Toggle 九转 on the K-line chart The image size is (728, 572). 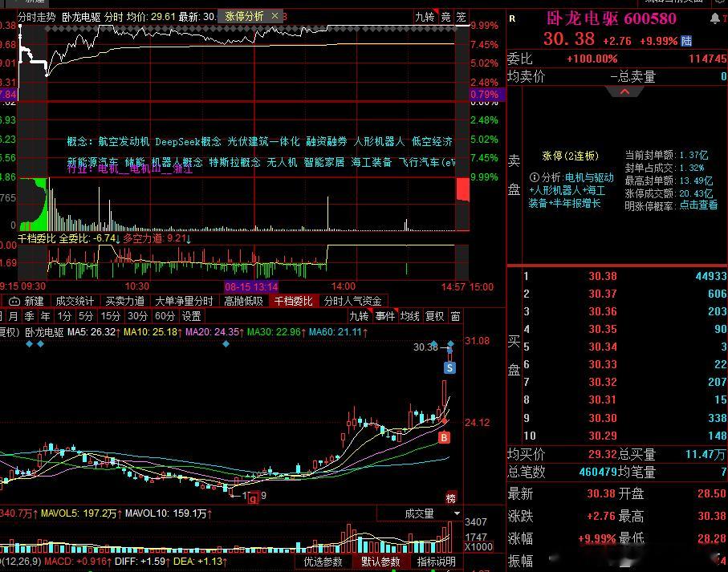coord(359,316)
